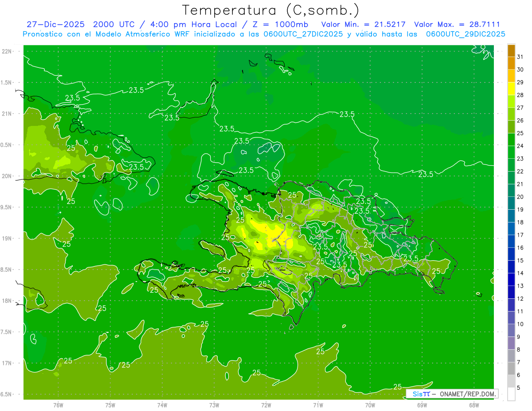Click the '20N' latitude axis label
This screenshot has height=411, width=532.
click(7, 176)
